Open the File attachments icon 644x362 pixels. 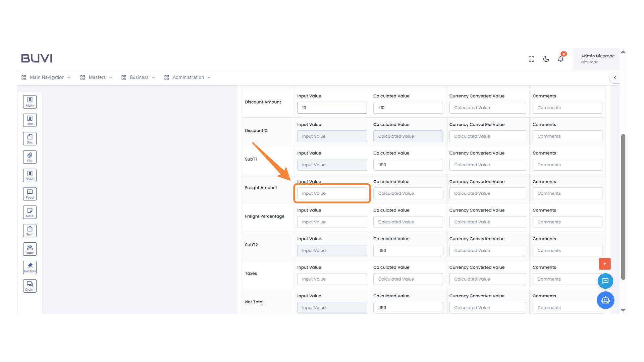coord(30,157)
